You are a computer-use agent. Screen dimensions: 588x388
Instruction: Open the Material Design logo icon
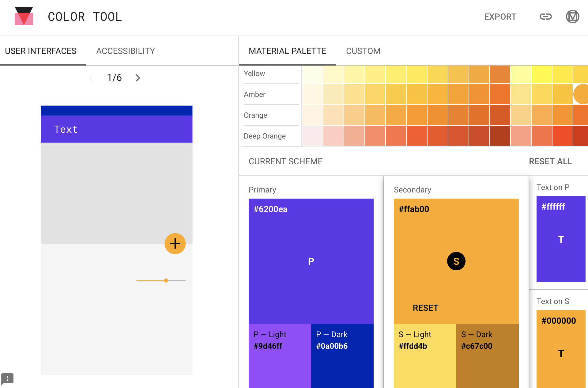(x=572, y=17)
